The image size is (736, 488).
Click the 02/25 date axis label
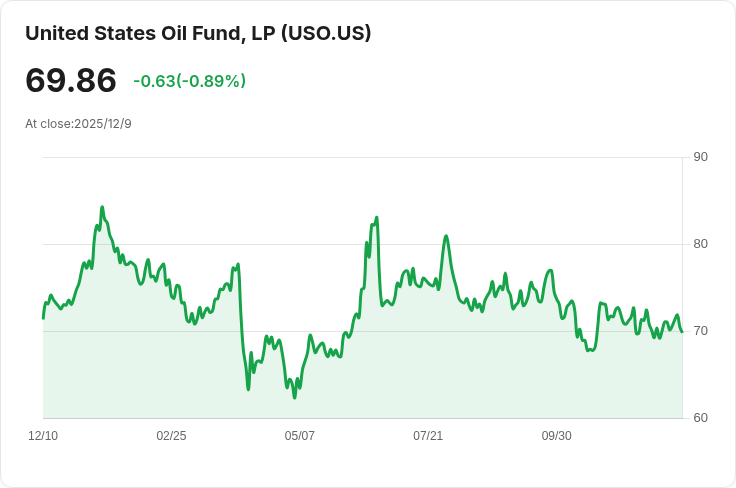point(171,436)
